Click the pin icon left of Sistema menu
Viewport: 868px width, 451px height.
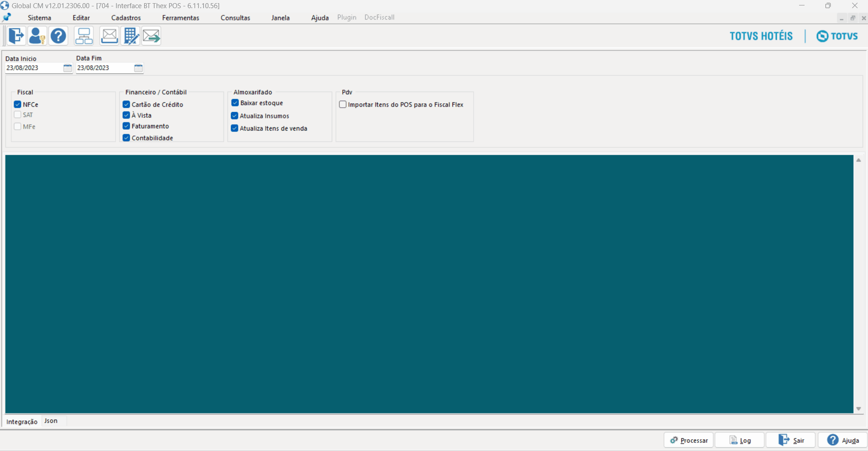(x=7, y=18)
